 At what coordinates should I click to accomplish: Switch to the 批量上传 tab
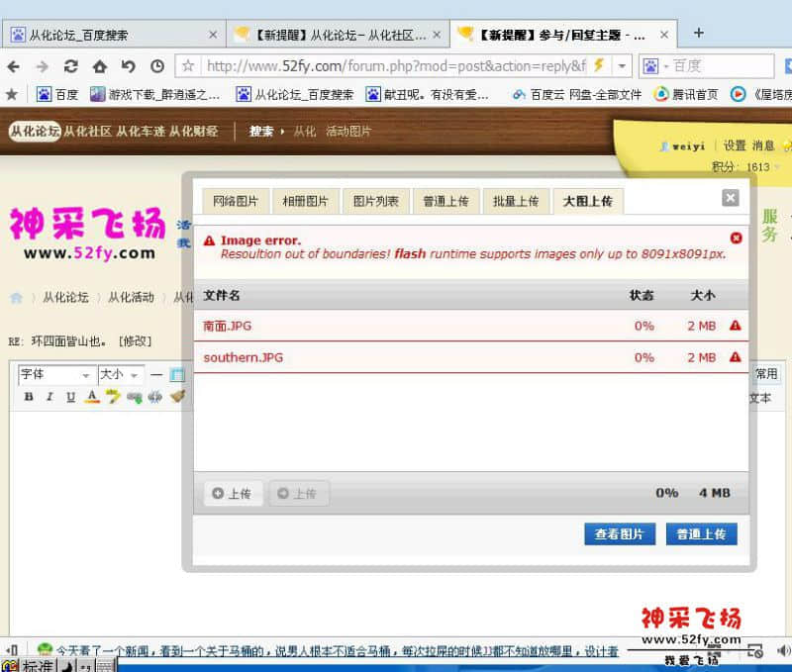click(x=517, y=200)
